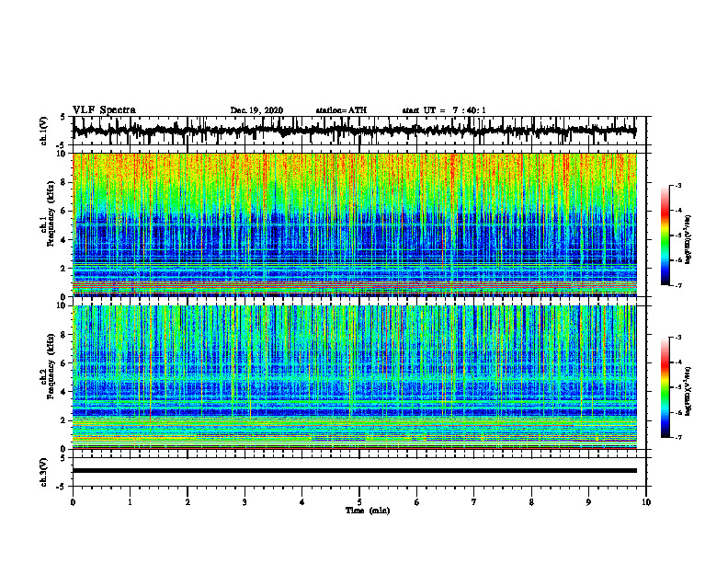Click the "6" minute tick on time axis
The height and width of the screenshot is (563, 728).
click(417, 502)
